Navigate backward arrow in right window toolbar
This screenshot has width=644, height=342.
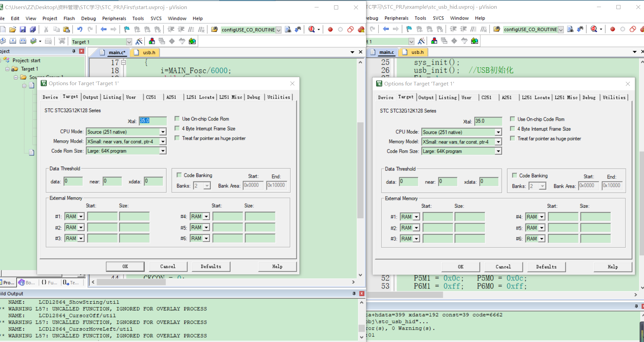click(x=386, y=29)
